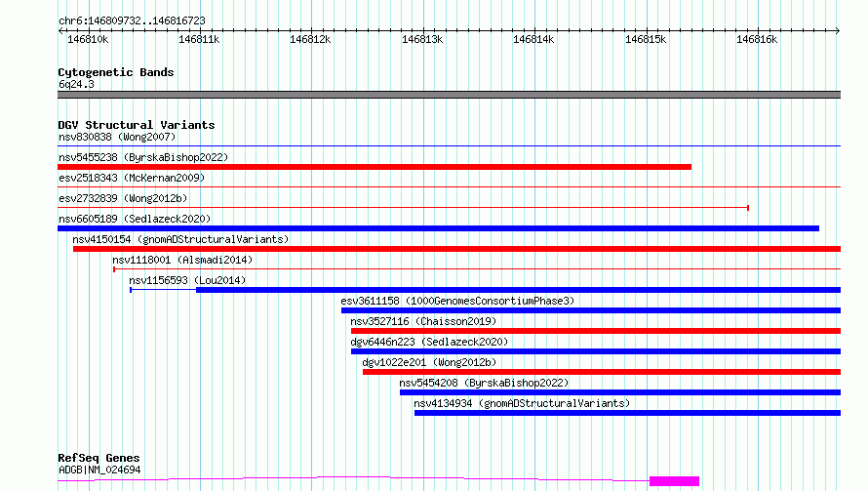Viewport: 868px width, 491px height.
Task: Open the nsv5455238 (ByrskaBishop2022) label
Action: [x=143, y=157]
